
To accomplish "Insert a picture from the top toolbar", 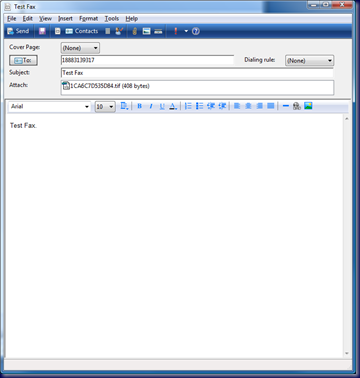I will point(147,31).
